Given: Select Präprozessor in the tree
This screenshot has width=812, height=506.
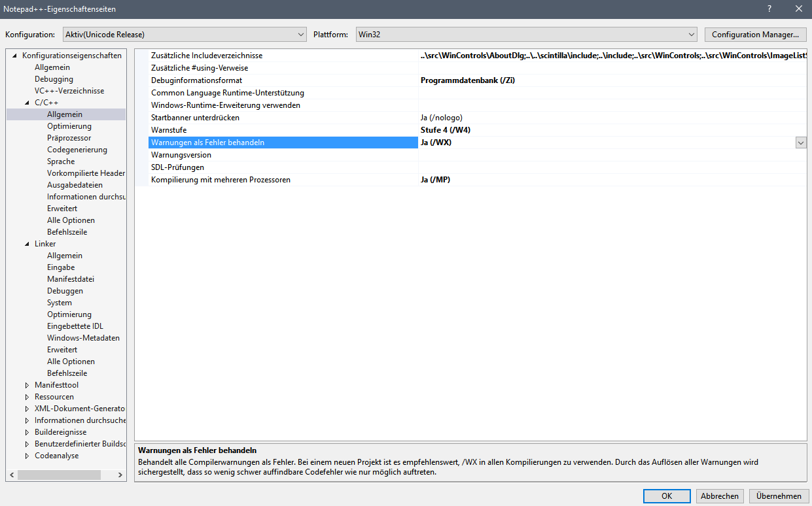Looking at the screenshot, I should 69,138.
